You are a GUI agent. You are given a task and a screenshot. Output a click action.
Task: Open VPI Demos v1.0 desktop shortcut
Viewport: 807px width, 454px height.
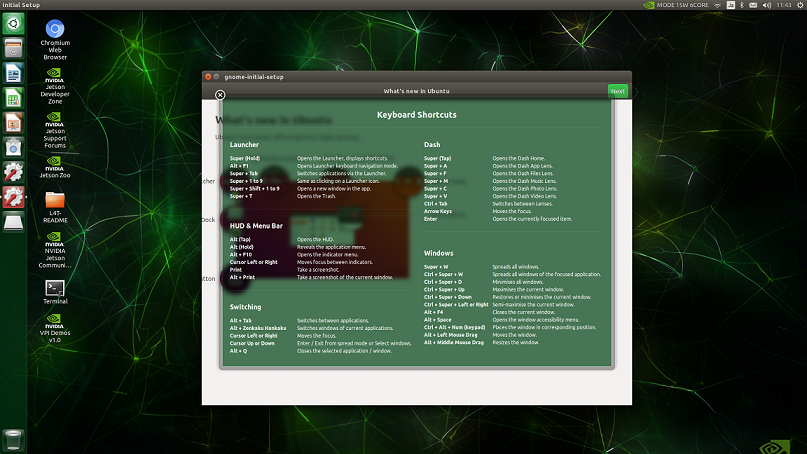[x=55, y=328]
